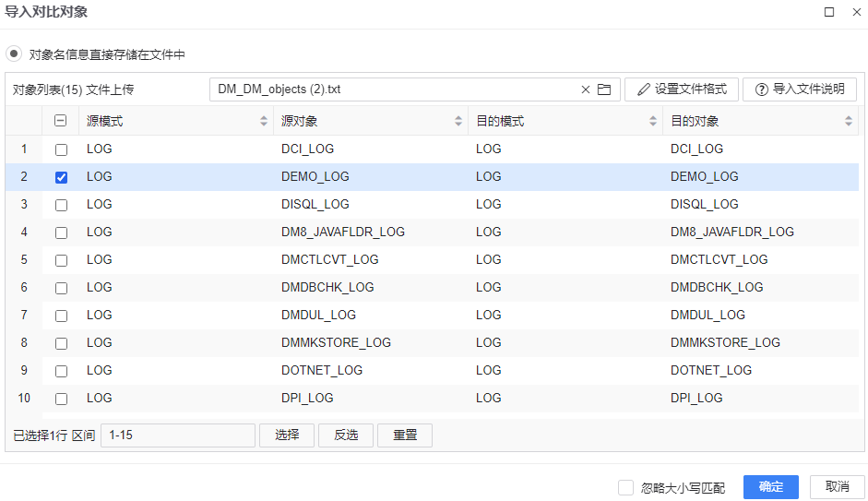
Task: Open 导入文件说明 help button
Action: (800, 89)
